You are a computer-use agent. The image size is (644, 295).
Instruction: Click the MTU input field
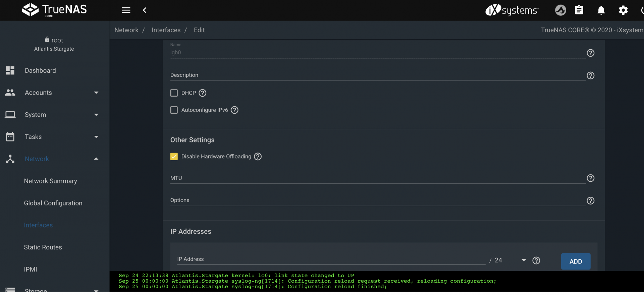point(378,178)
